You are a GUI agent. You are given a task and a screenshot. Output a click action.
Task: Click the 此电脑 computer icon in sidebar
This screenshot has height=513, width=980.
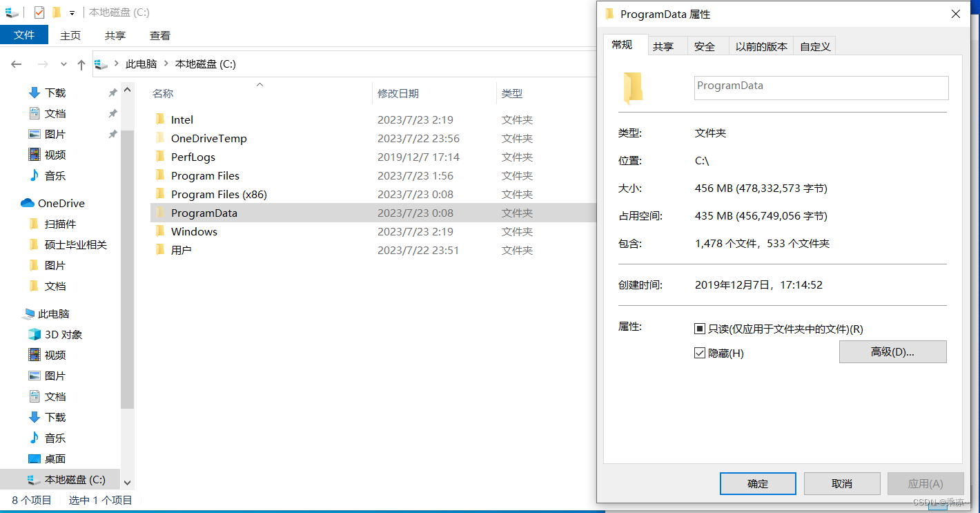tap(28, 314)
